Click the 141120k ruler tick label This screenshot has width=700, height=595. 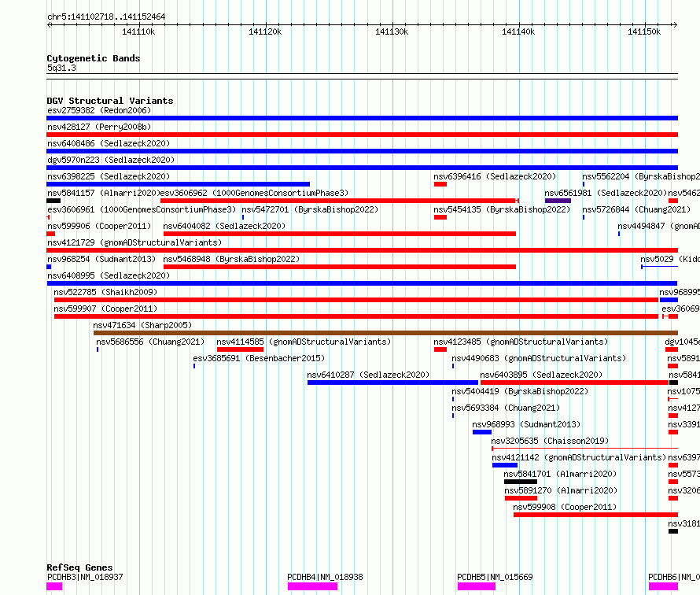pyautogui.click(x=265, y=31)
